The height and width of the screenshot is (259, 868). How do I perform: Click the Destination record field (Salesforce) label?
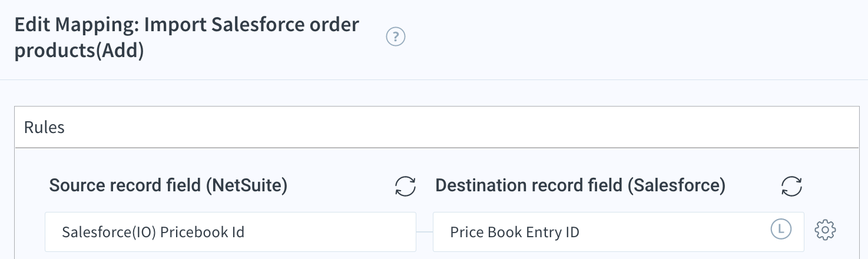[x=580, y=185]
